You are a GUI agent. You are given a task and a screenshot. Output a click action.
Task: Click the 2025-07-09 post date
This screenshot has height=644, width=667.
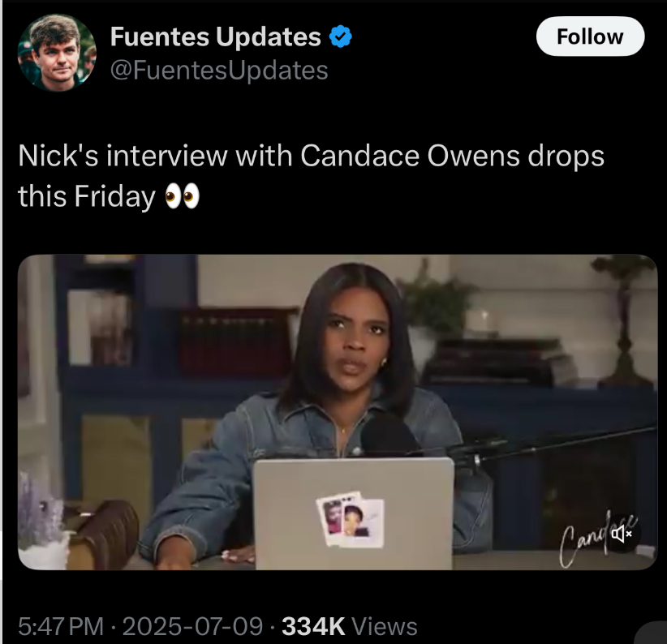192,626
